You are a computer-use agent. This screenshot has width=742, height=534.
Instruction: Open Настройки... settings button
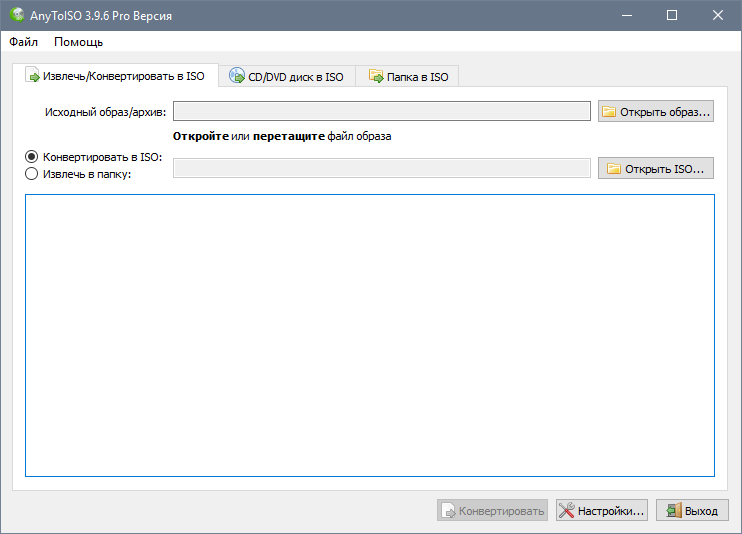(x=601, y=510)
